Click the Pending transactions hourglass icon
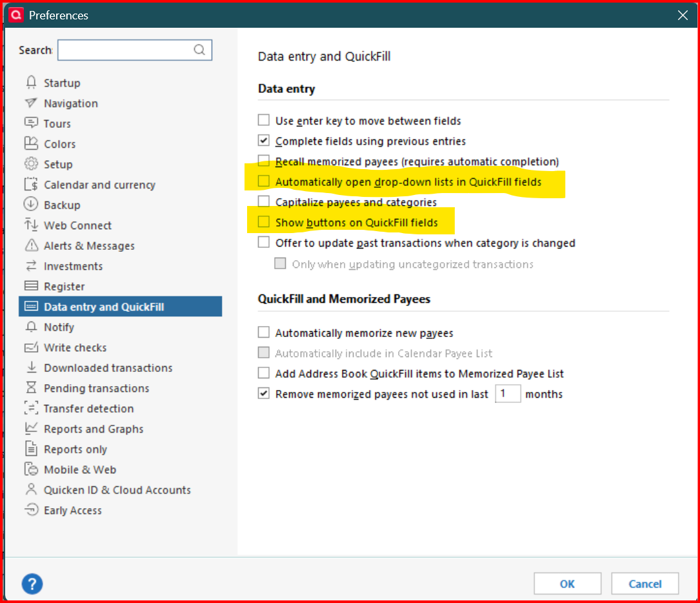Image resolution: width=700 pixels, height=603 pixels. (x=31, y=388)
